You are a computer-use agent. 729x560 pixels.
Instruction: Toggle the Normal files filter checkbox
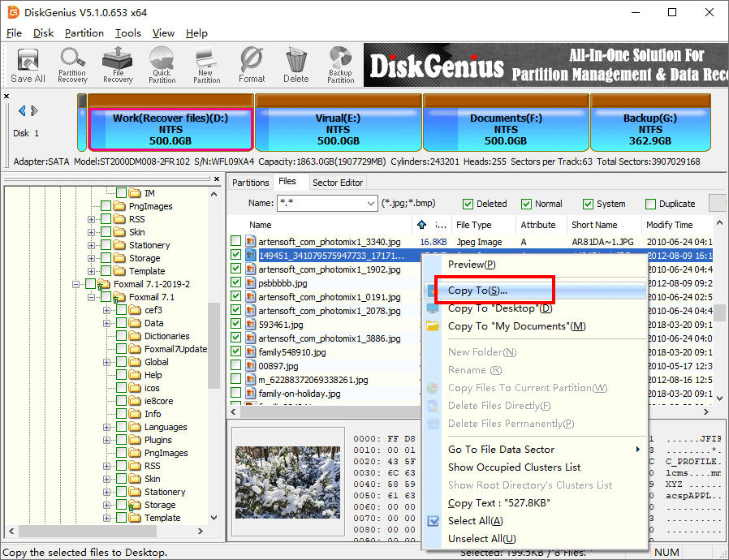click(526, 204)
